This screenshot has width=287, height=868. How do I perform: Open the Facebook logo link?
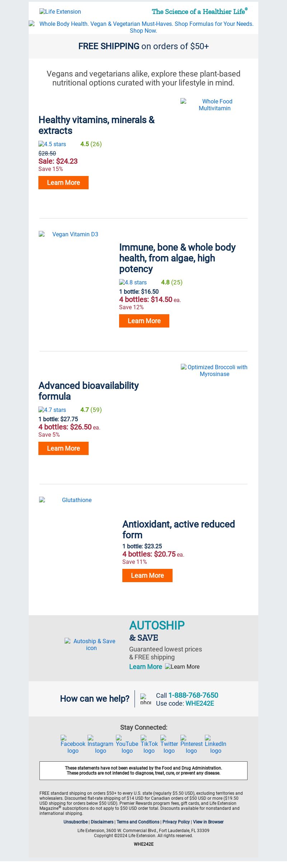click(73, 744)
